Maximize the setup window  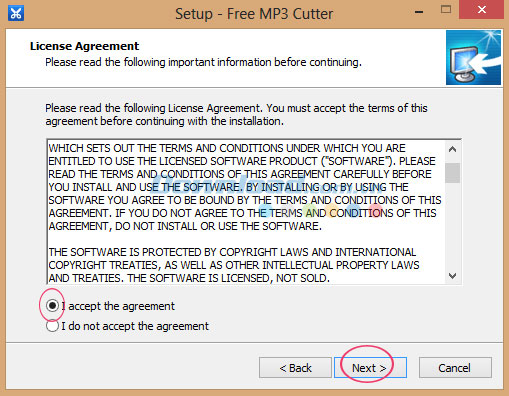click(x=446, y=10)
